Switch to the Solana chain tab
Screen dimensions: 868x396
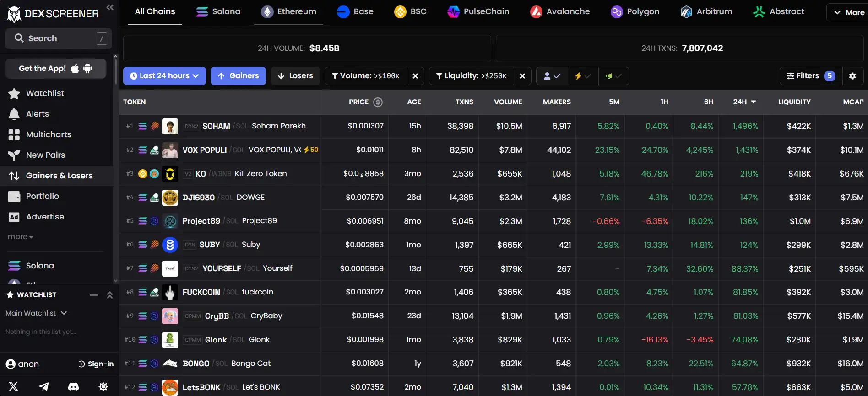click(218, 11)
